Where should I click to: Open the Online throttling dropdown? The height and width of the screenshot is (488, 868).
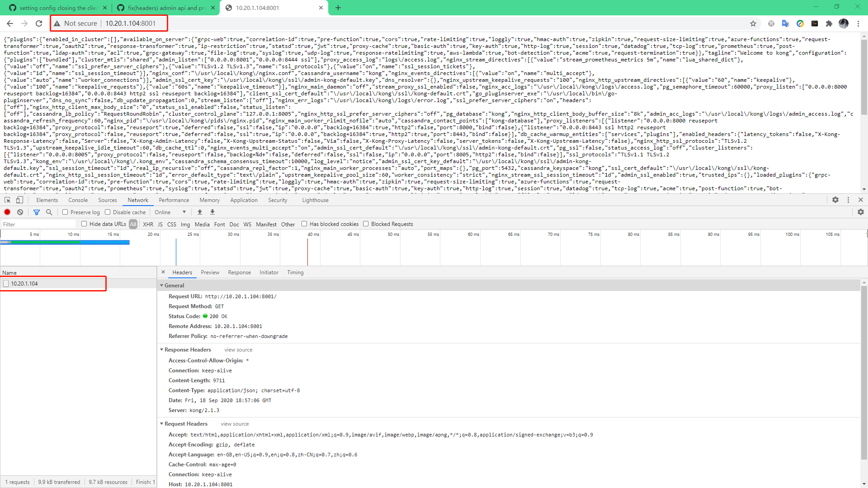coord(170,212)
